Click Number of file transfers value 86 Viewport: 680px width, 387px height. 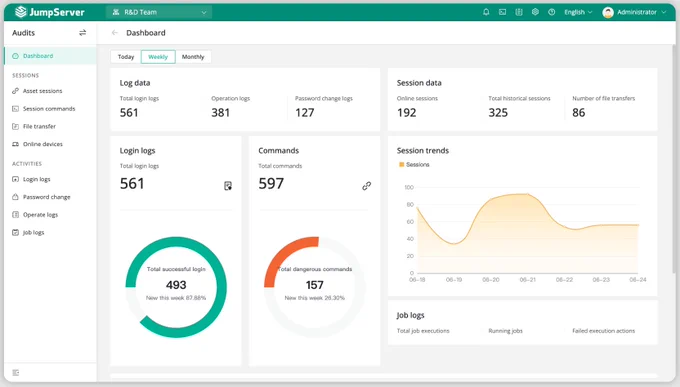point(579,113)
